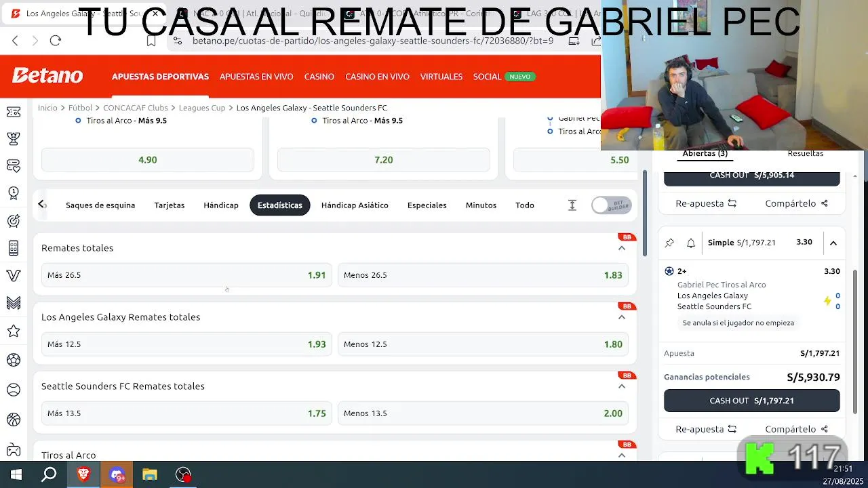This screenshot has width=868, height=488.
Task: Select the basketball sidebar icon
Action: (13, 420)
